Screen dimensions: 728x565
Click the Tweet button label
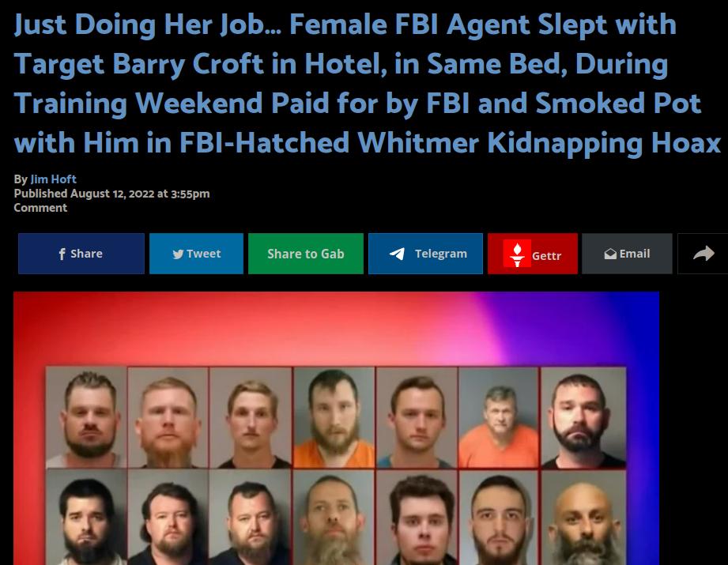coord(203,254)
